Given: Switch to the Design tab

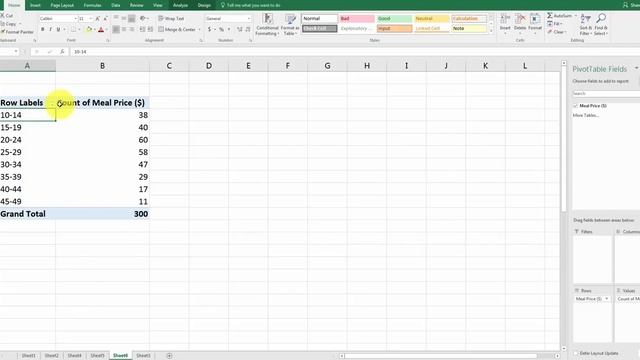Looking at the screenshot, I should [x=204, y=5].
